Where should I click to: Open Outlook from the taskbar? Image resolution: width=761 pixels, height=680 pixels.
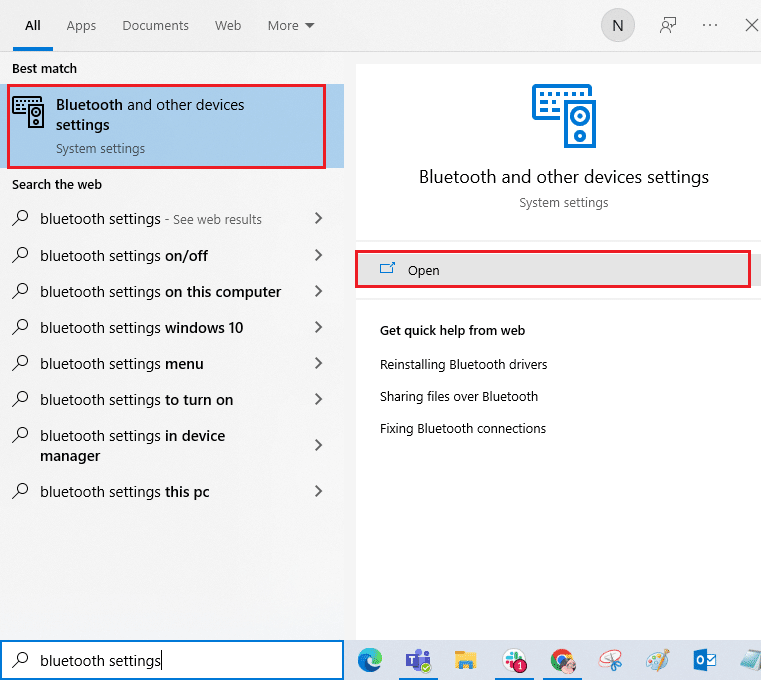(705, 660)
